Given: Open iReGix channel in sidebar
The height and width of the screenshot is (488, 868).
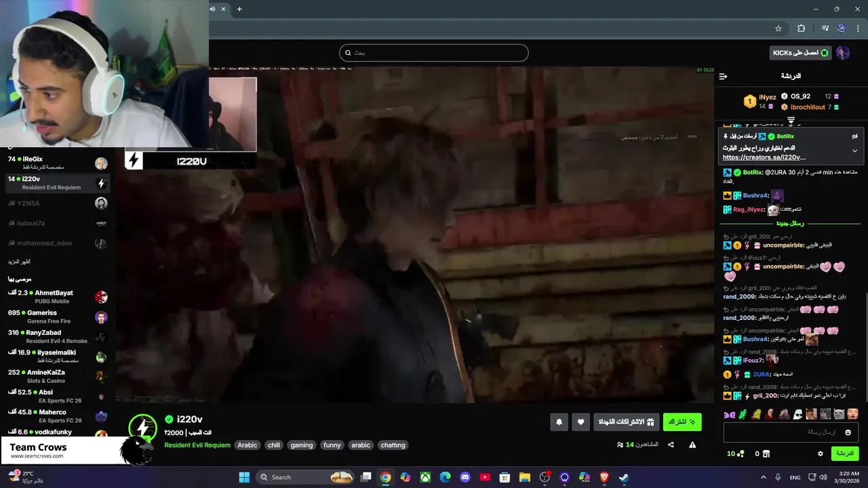Looking at the screenshot, I should (x=58, y=163).
